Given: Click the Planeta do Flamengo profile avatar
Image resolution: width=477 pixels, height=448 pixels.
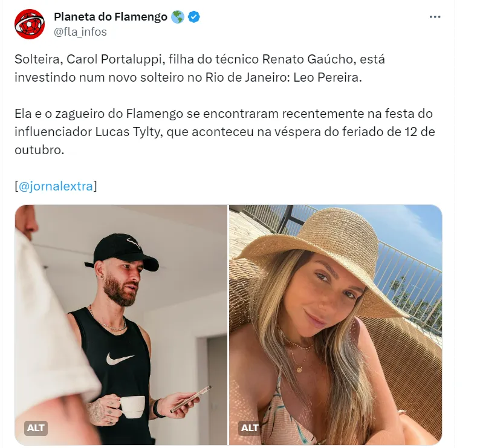Looking at the screenshot, I should pyautogui.click(x=30, y=24).
